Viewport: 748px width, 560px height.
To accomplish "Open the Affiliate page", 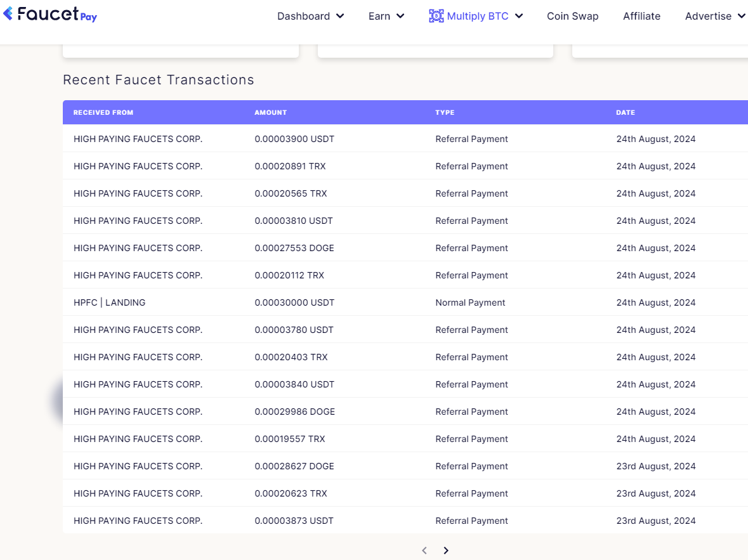I will (x=641, y=16).
